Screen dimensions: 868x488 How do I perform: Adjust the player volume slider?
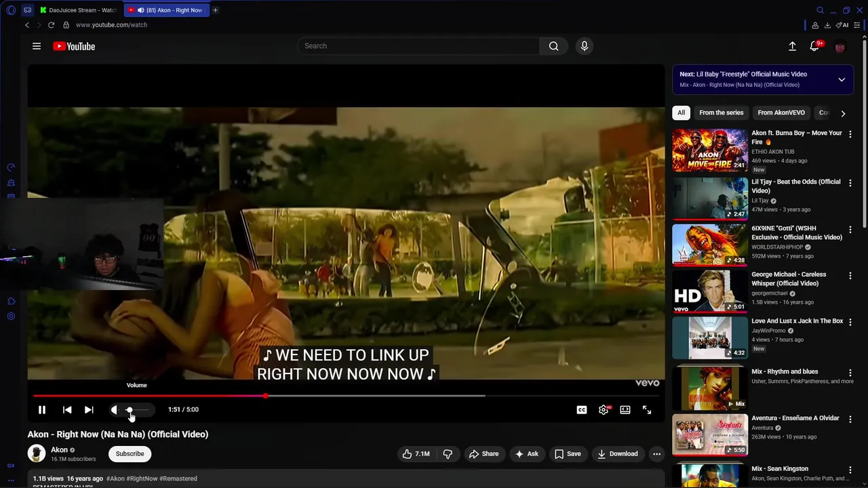click(136, 409)
